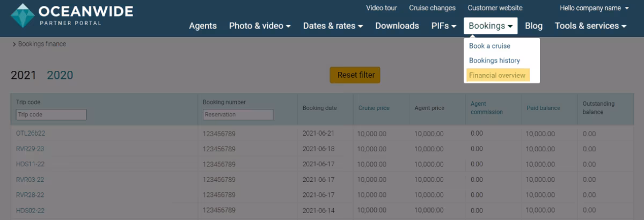Open the Video tour link

pyautogui.click(x=381, y=8)
